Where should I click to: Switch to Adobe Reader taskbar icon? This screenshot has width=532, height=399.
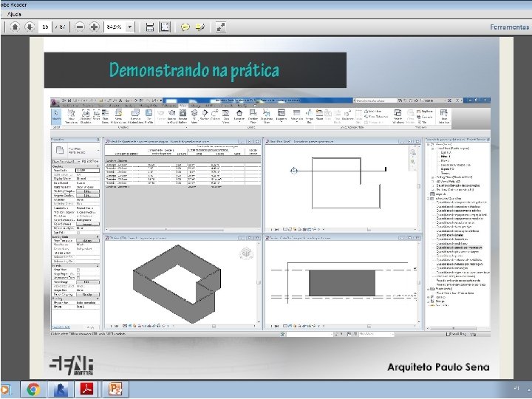[87, 389]
